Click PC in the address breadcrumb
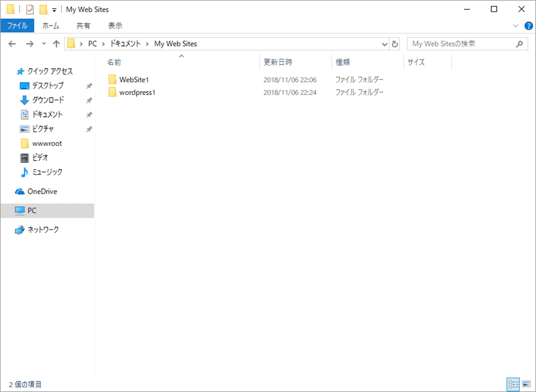 tap(93, 43)
